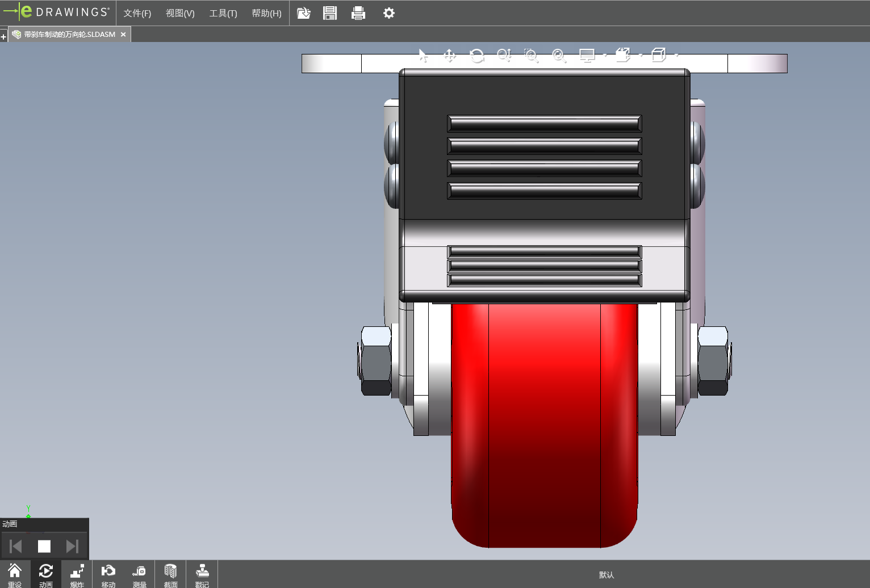Screen dimensions: 870x588
Task: Activate the pan tool
Action: pyautogui.click(x=450, y=56)
